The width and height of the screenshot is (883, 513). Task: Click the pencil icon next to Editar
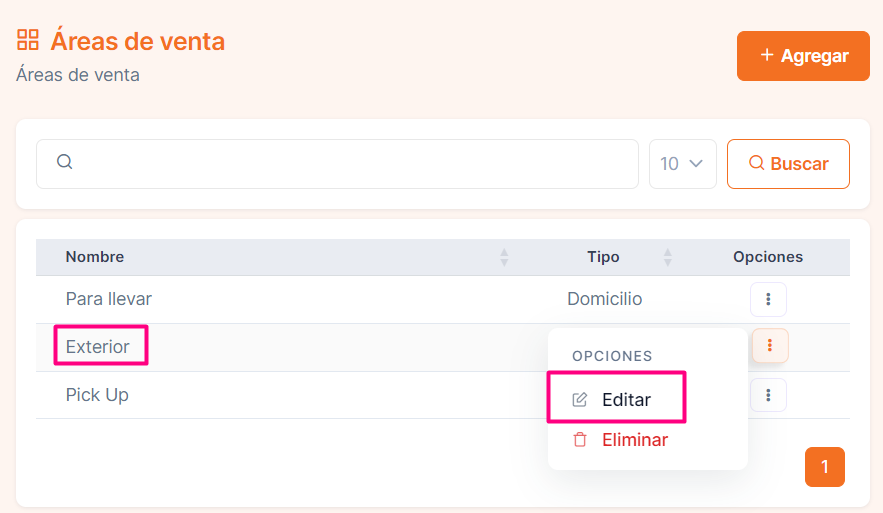tap(580, 400)
